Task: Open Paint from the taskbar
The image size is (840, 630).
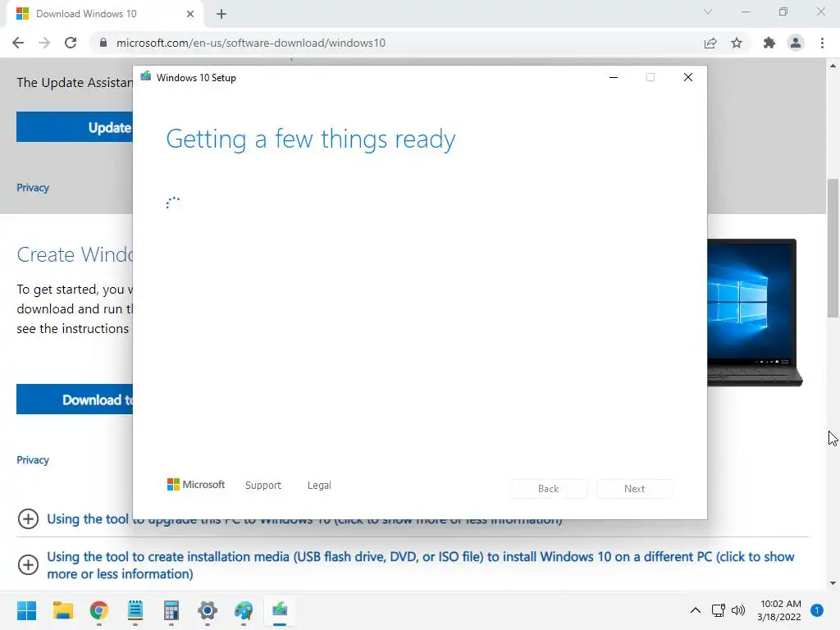Action: 243,610
